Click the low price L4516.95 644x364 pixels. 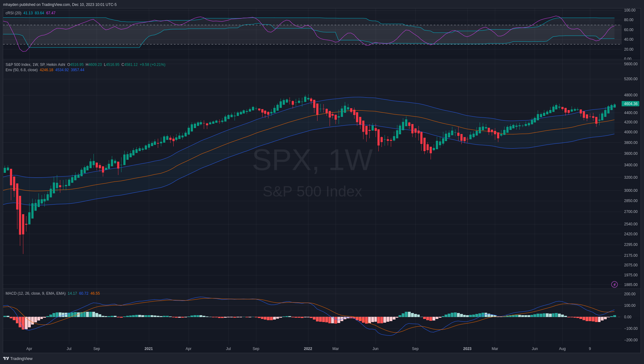[x=112, y=65]
